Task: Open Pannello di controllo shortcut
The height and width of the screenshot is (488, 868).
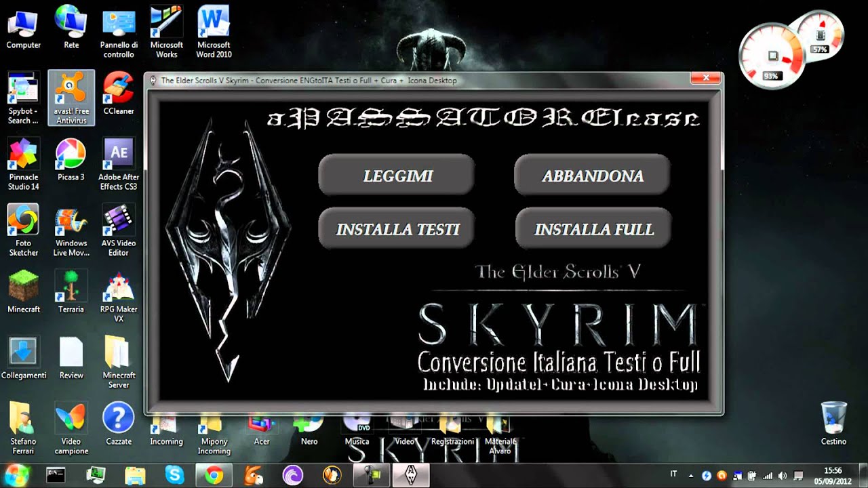Action: pyautogui.click(x=119, y=31)
